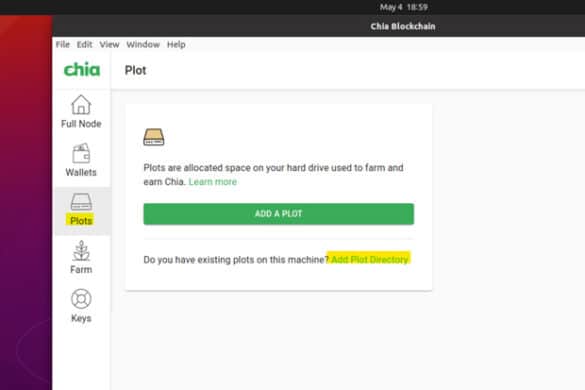Open the Edit menu

[84, 44]
